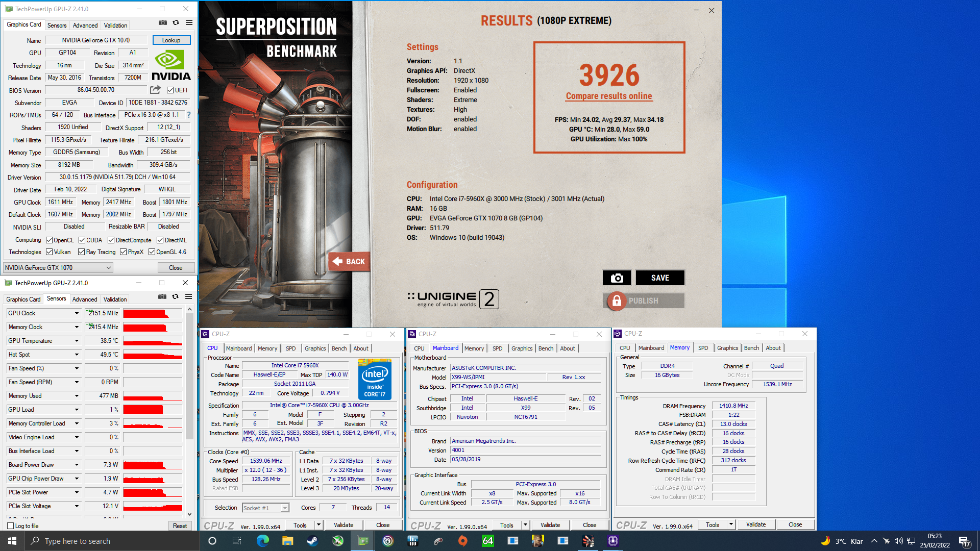Open the Graphics tab in the Memory CPU-Z window
Screen dimensions: 980x551
(x=727, y=348)
